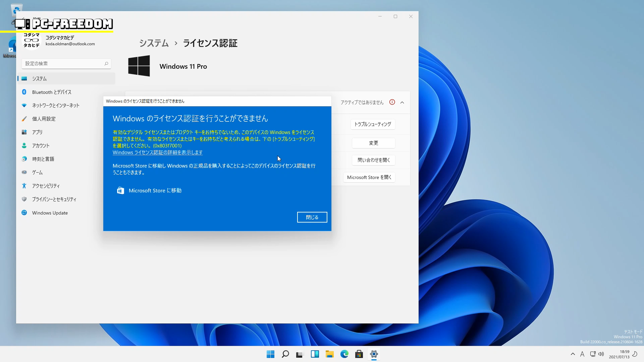
Task: Collapse the activation state chevron
Action: pos(402,103)
